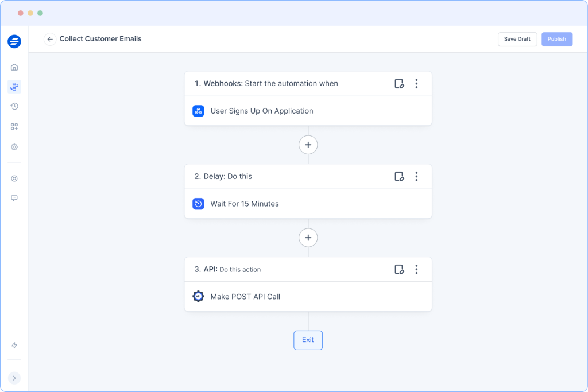
Task: Open the three-dot menu on Delay step
Action: point(417,176)
